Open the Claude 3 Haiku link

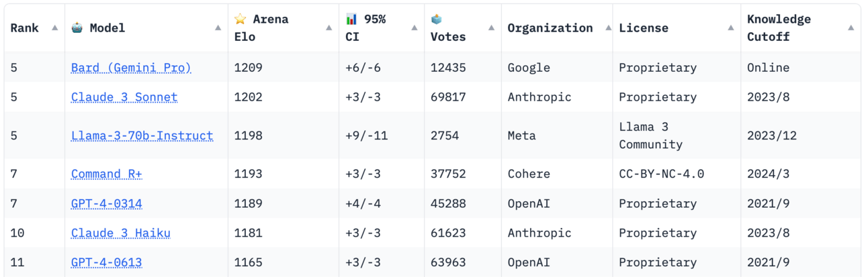pos(121,233)
